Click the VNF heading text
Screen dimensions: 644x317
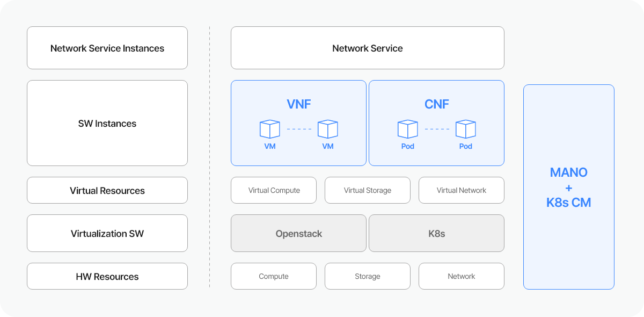pyautogui.click(x=299, y=104)
